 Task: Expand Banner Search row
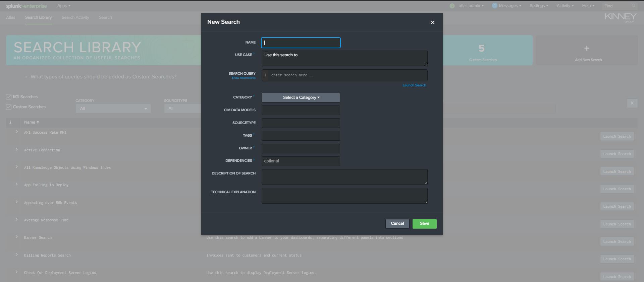pos(16,237)
